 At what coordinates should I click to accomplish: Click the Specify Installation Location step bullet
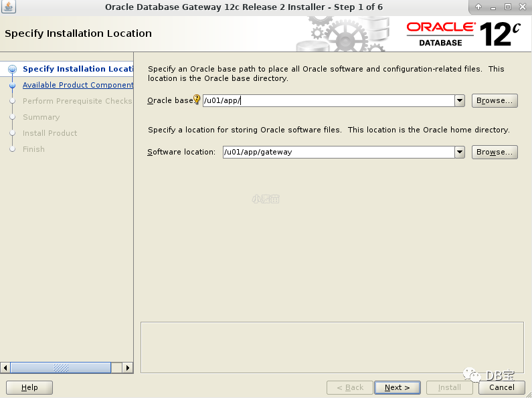(x=12, y=69)
